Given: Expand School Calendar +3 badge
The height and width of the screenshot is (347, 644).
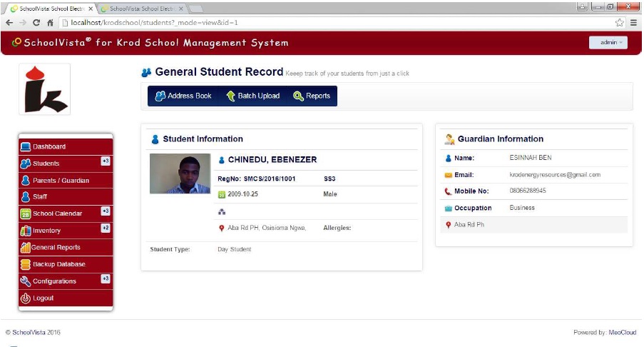Looking at the screenshot, I should click(x=105, y=211).
